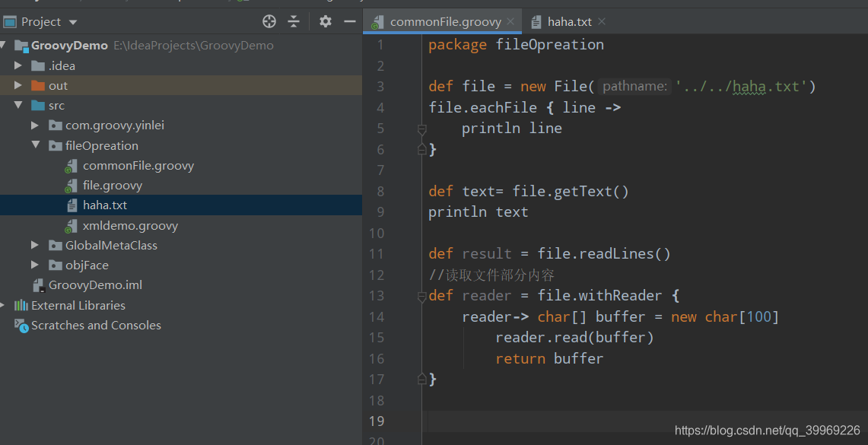Expand the objFace package
The width and height of the screenshot is (868, 445).
(x=33, y=265)
